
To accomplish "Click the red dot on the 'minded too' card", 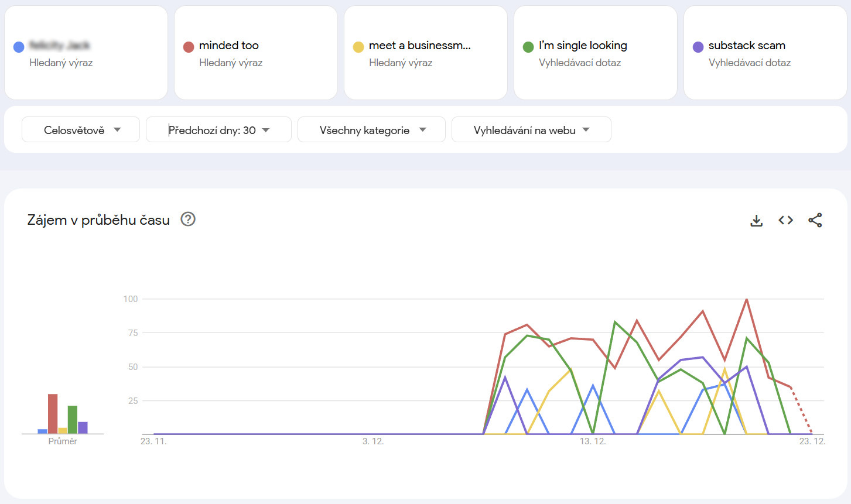I will pyautogui.click(x=188, y=46).
